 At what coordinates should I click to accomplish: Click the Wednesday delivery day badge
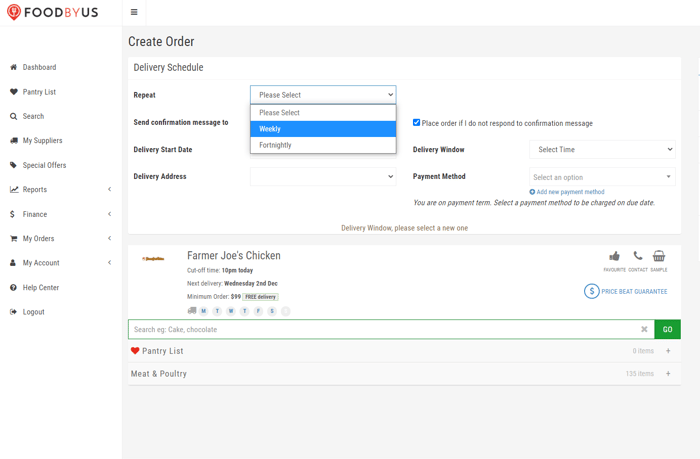(231, 311)
